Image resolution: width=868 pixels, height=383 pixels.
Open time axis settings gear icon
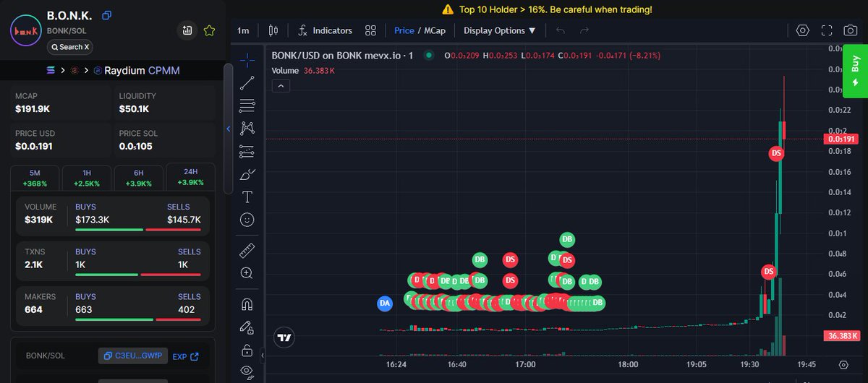[x=843, y=365]
